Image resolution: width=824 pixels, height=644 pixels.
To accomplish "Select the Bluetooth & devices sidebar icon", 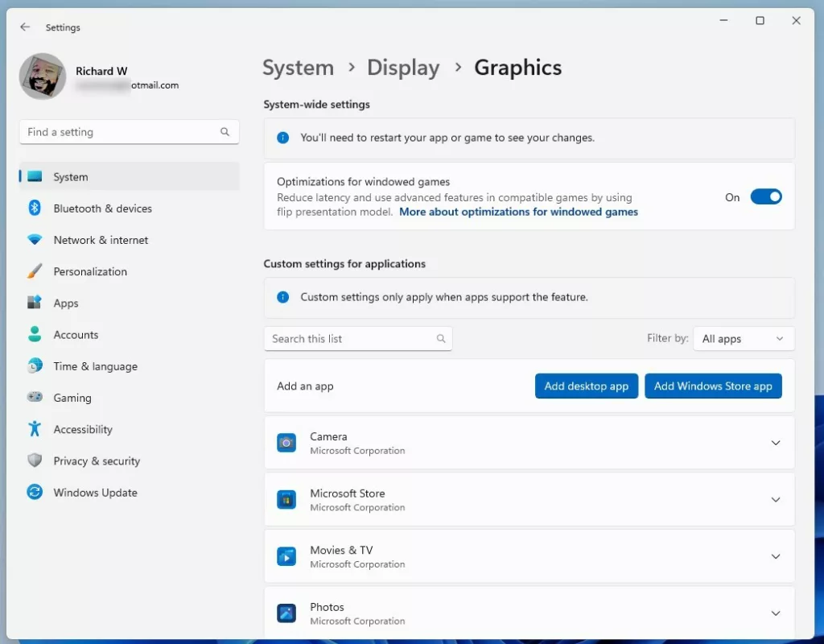I will point(34,208).
